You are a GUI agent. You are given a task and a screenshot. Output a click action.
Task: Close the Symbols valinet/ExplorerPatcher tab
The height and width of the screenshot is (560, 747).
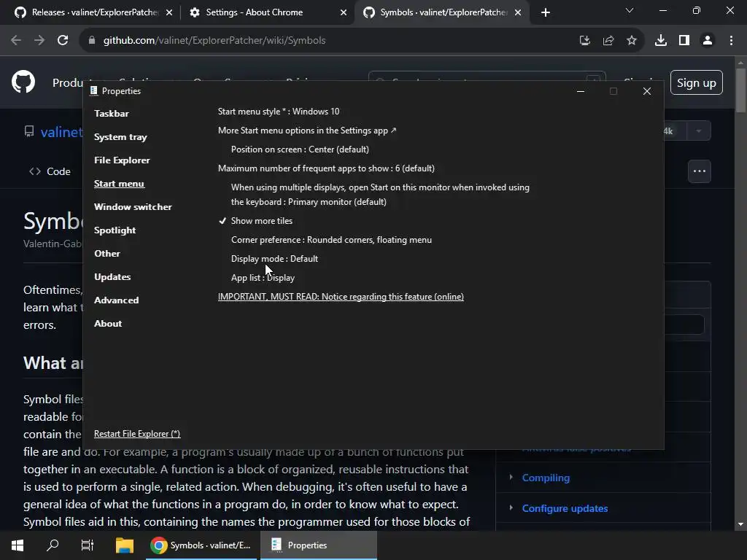tap(518, 13)
